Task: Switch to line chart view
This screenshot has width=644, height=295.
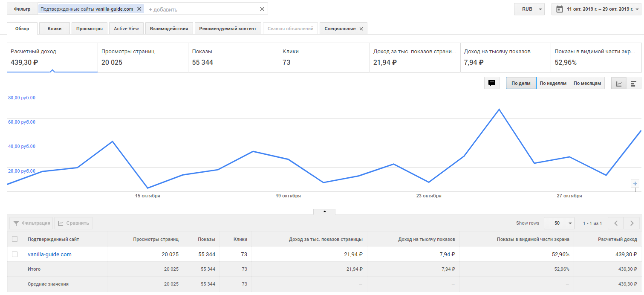Action: pos(619,83)
